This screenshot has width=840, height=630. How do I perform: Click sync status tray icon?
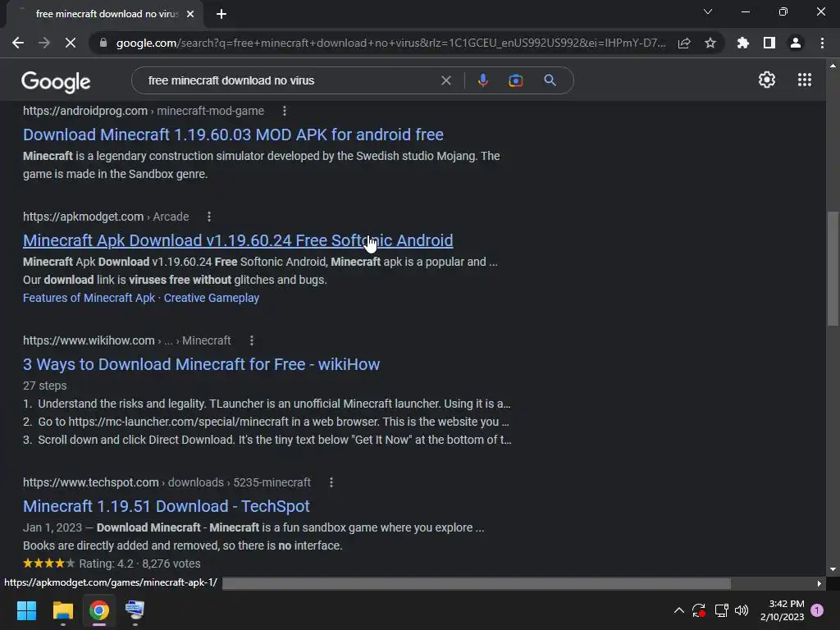699,610
